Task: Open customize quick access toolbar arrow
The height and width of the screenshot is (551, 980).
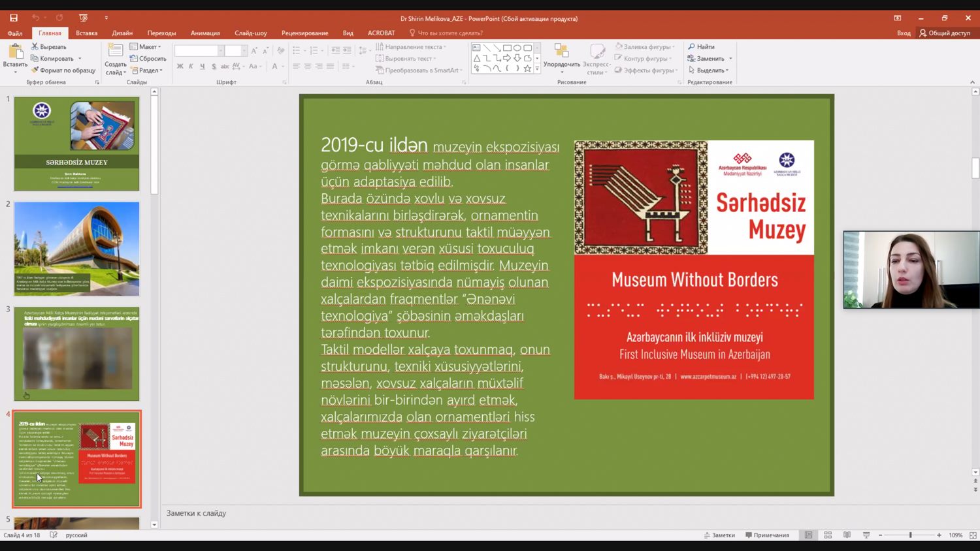Action: pos(106,18)
